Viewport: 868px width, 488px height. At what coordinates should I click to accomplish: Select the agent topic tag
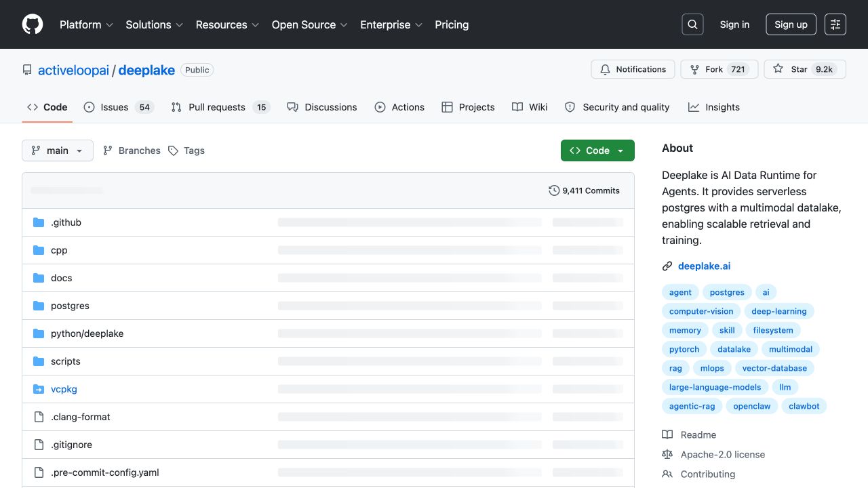point(680,292)
